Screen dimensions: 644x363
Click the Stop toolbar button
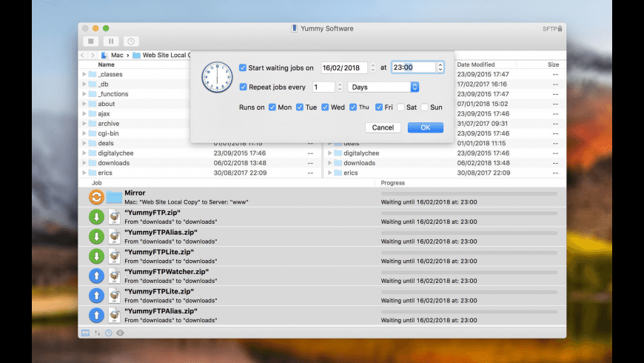tap(91, 41)
